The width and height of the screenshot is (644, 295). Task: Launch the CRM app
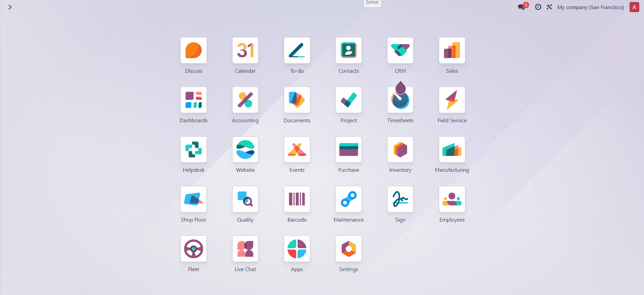pyautogui.click(x=400, y=51)
